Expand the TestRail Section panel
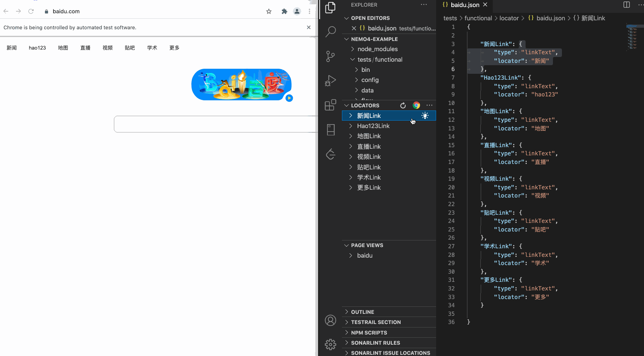 click(x=346, y=322)
